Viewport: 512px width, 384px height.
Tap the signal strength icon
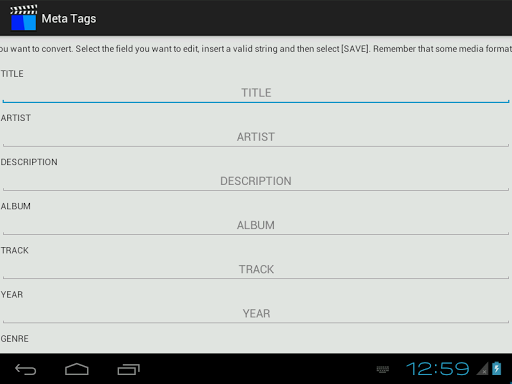tap(482, 369)
